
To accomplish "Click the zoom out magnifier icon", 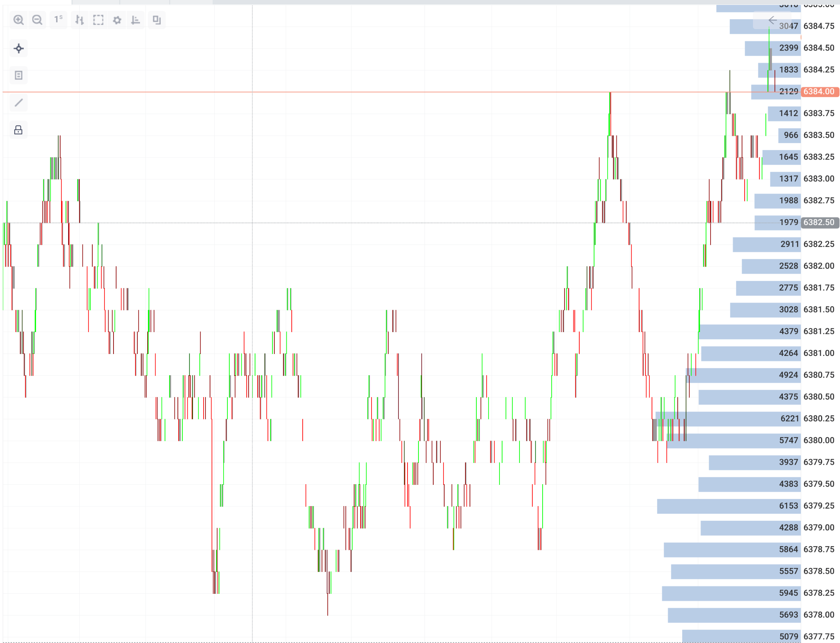I will point(37,20).
